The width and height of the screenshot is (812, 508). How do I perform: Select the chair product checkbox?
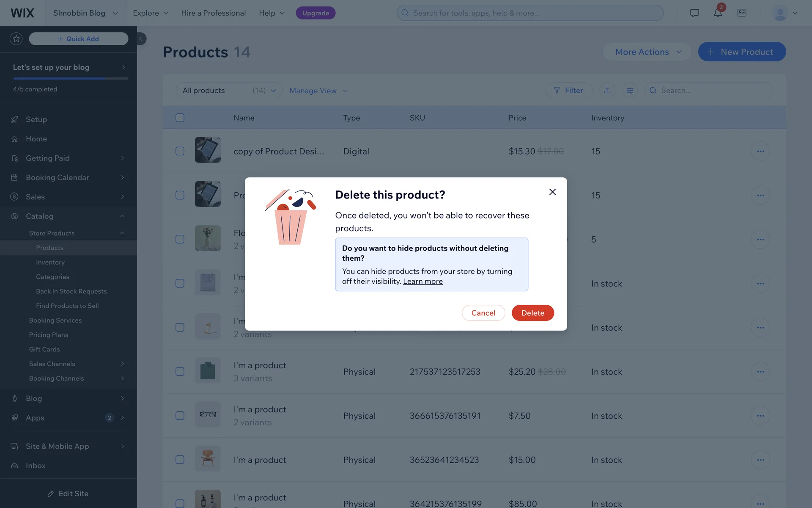pos(180,460)
